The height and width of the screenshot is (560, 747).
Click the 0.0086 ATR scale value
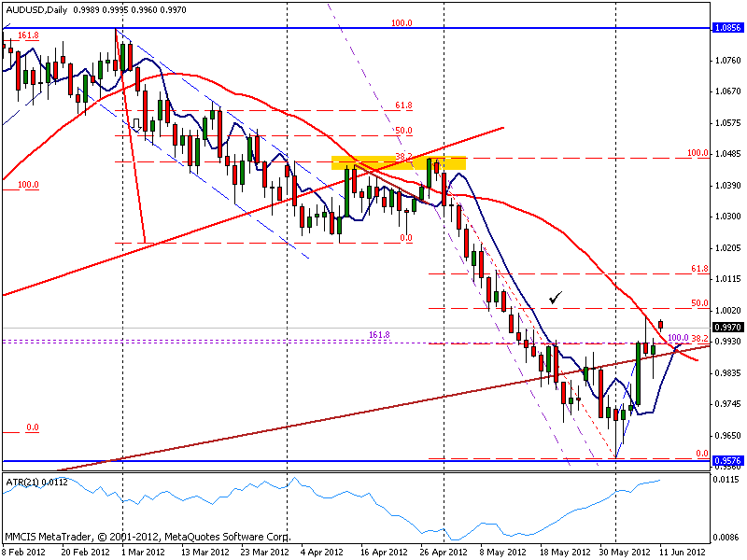tap(726, 538)
